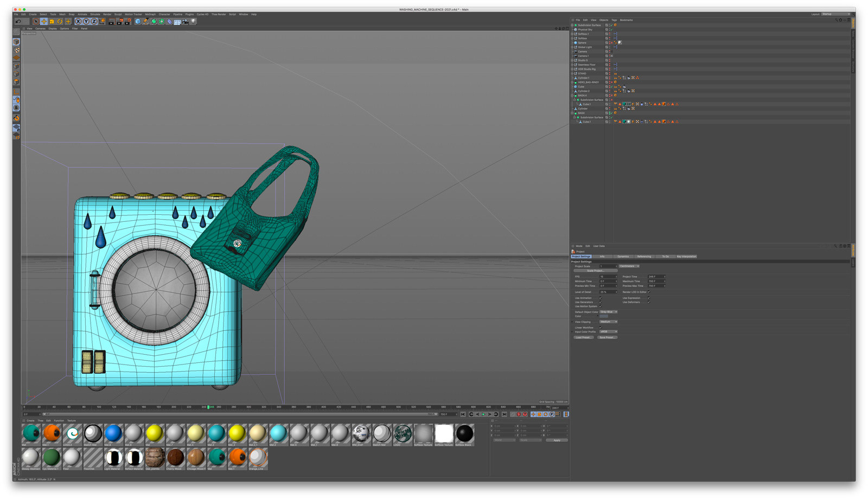This screenshot has height=499, width=868.
Task: Select the Physical Sky object
Action: click(x=585, y=30)
